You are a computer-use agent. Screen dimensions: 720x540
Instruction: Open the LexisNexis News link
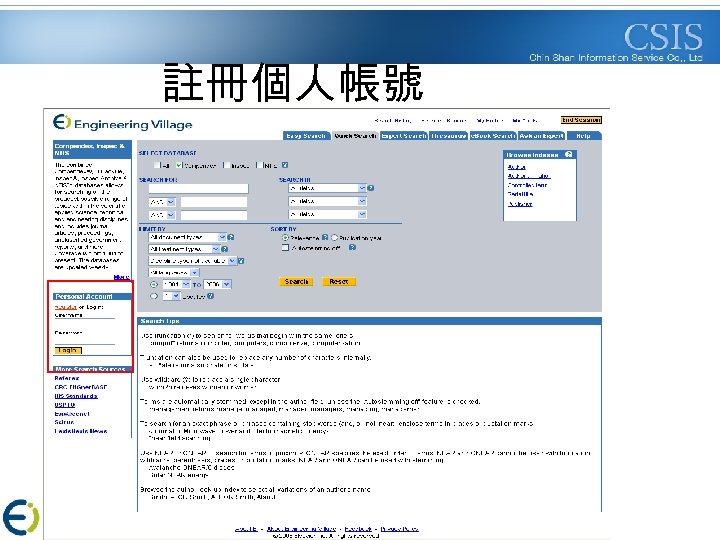pos(81,431)
